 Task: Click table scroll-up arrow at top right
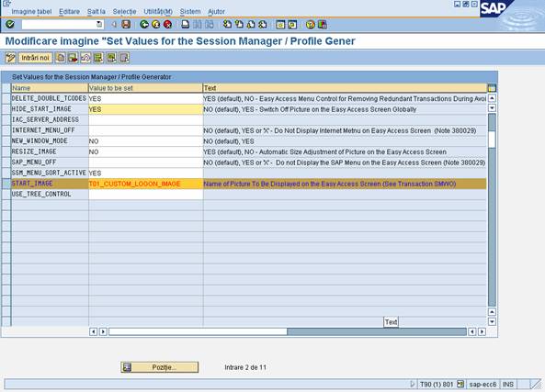(x=492, y=98)
